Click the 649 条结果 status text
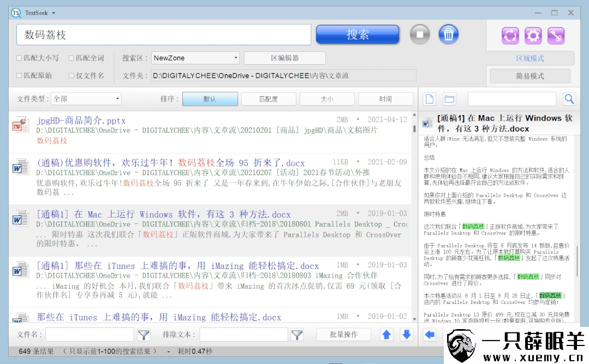 tap(36, 351)
